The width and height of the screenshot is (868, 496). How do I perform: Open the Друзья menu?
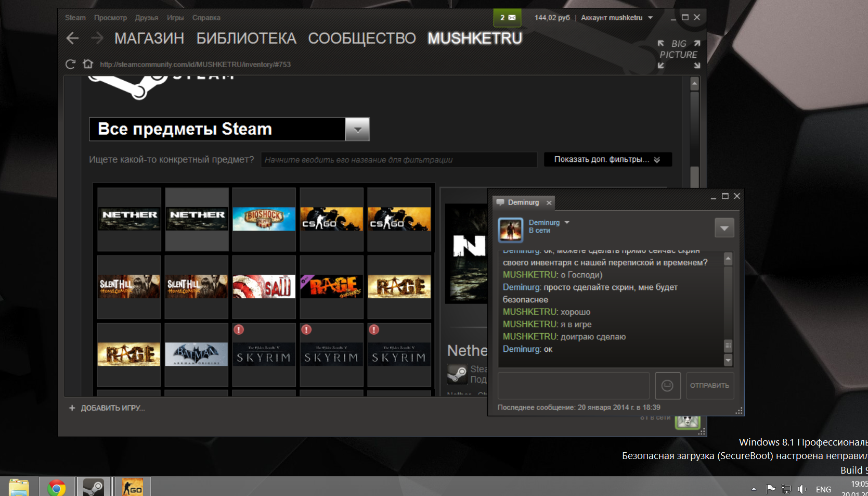click(147, 18)
